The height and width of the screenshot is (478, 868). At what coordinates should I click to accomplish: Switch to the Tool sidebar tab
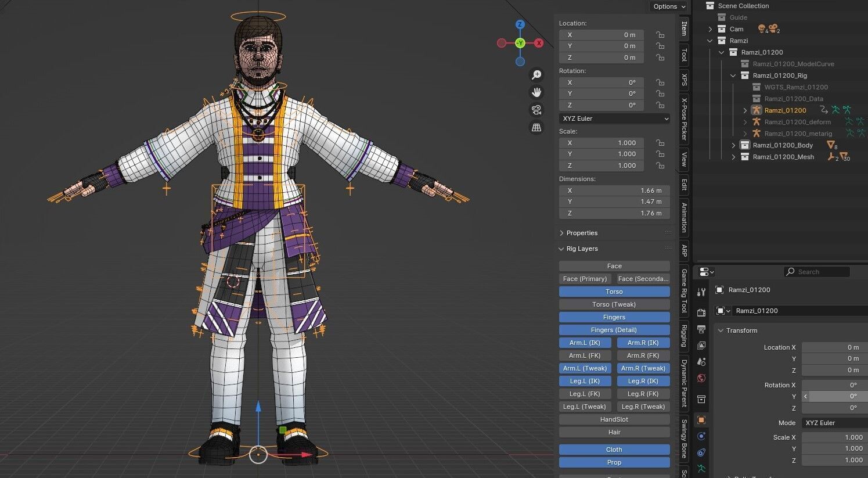point(684,55)
